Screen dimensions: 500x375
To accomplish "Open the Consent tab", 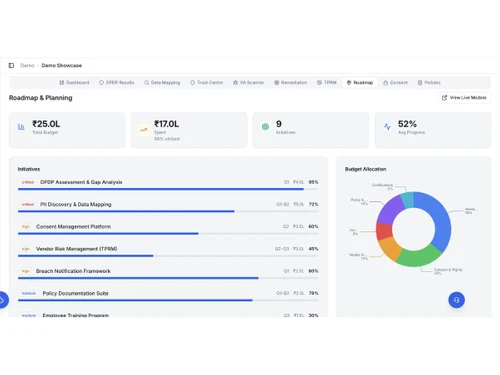I will (395, 82).
